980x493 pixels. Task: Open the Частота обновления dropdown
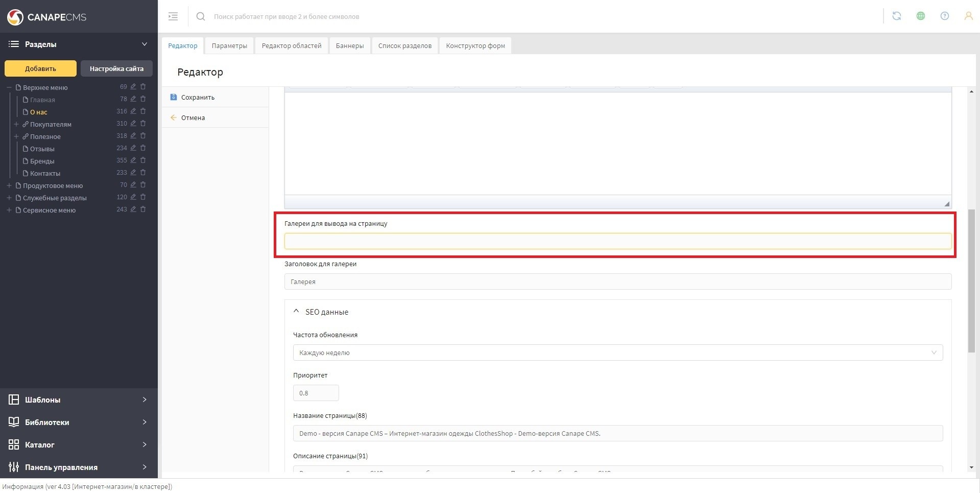click(x=617, y=353)
